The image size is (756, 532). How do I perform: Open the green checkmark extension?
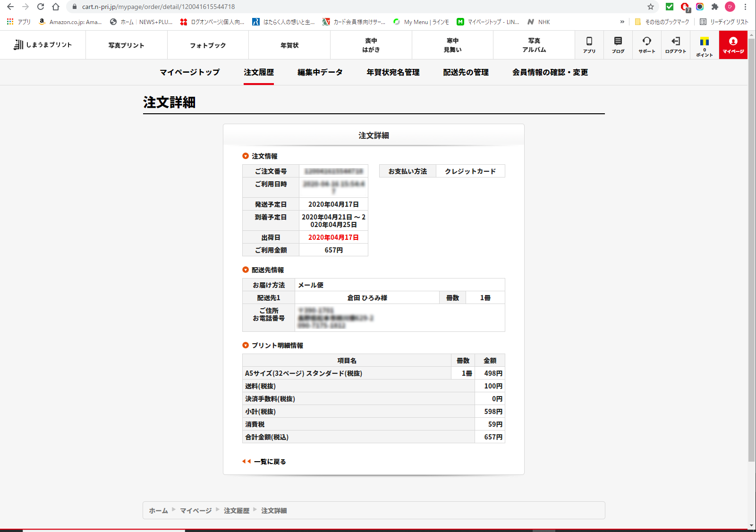coord(670,7)
